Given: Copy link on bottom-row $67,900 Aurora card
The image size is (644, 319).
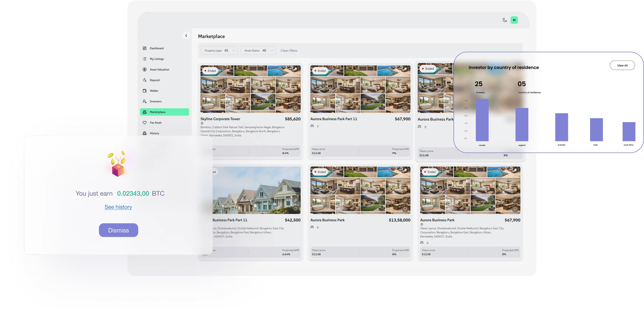Looking at the screenshot, I should [x=515, y=200].
